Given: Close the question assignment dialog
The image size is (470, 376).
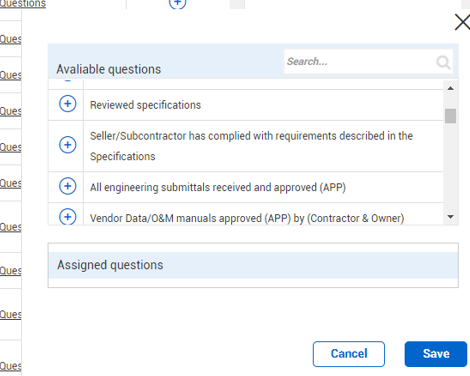Looking at the screenshot, I should tap(462, 22).
